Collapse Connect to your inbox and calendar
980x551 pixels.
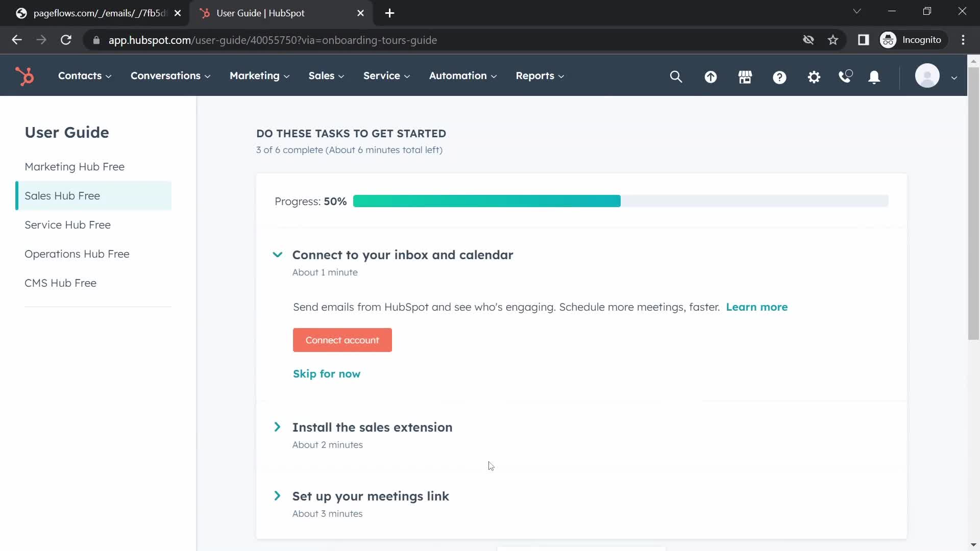tap(277, 255)
